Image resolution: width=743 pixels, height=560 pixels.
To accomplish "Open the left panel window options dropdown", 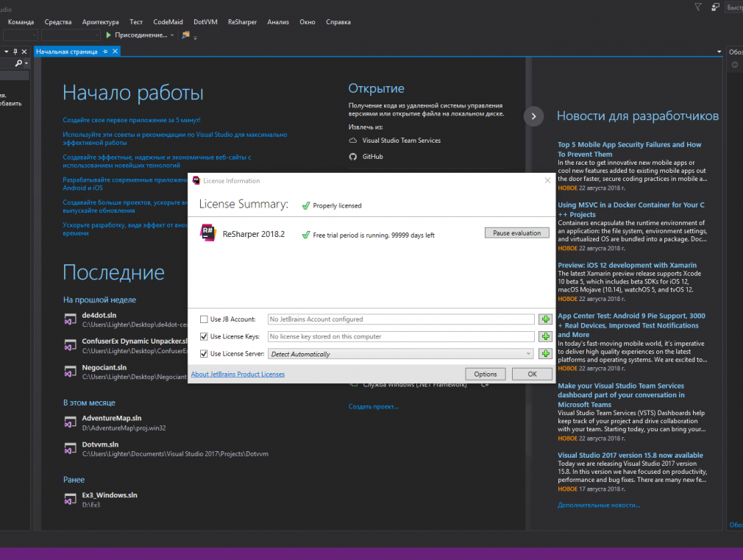I will (x=6, y=52).
